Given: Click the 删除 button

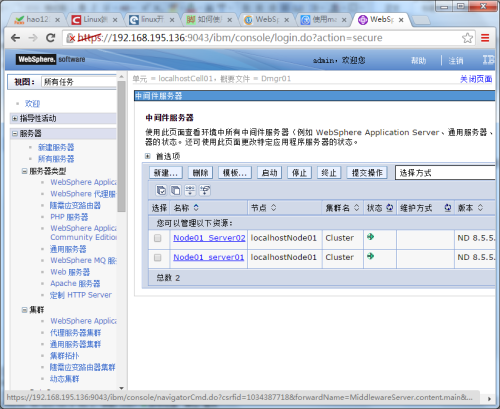Looking at the screenshot, I should coord(200,173).
